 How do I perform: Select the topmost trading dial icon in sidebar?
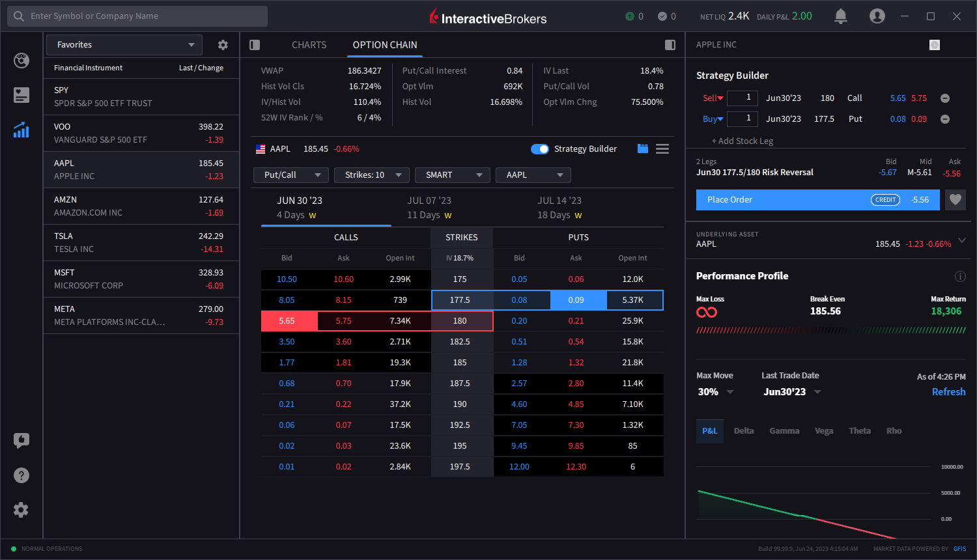tap(21, 60)
